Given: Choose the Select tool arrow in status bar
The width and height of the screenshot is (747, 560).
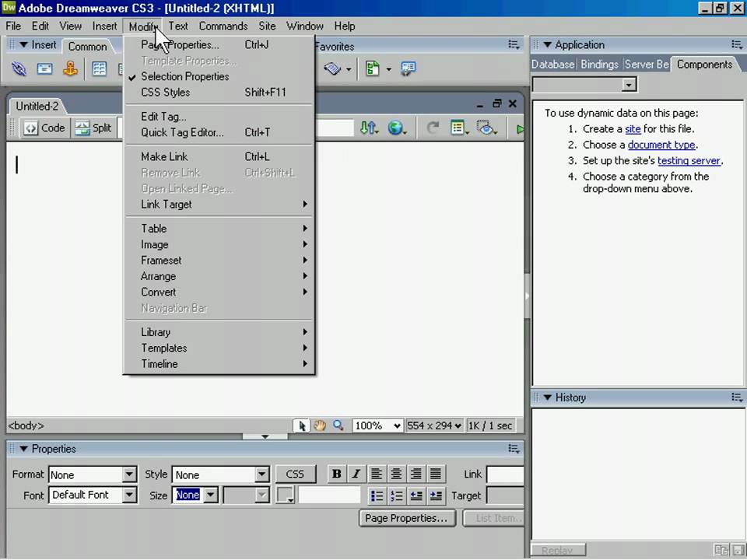Looking at the screenshot, I should 302,425.
